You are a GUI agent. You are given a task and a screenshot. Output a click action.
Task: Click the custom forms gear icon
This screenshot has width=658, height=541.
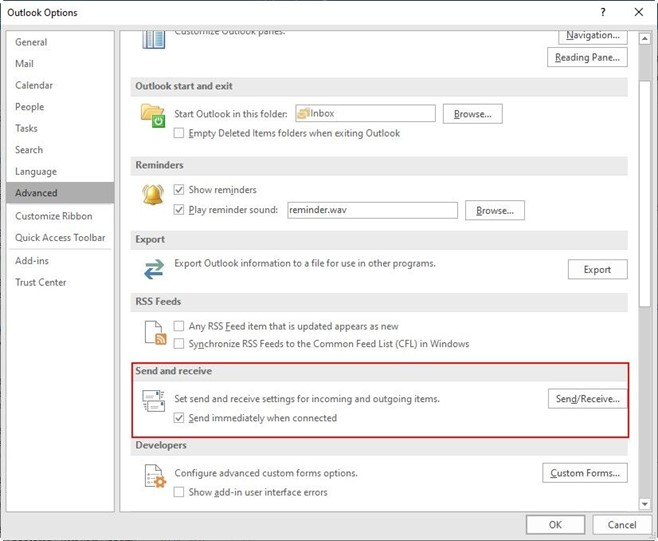(x=155, y=476)
